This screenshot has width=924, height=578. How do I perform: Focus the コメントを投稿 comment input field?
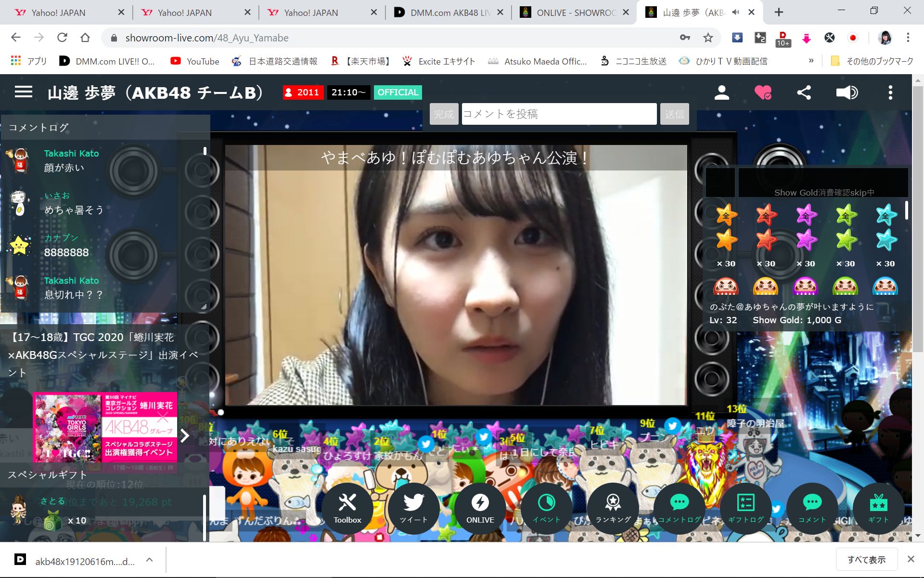coord(559,114)
